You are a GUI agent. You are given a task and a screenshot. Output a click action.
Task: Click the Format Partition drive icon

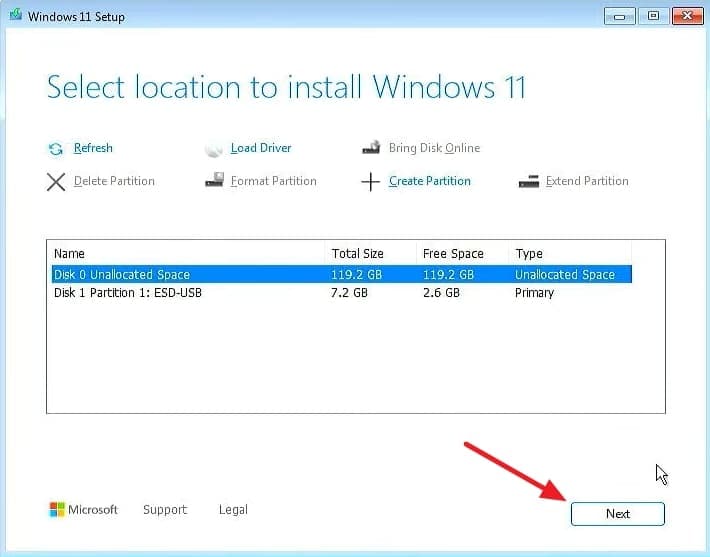click(214, 180)
